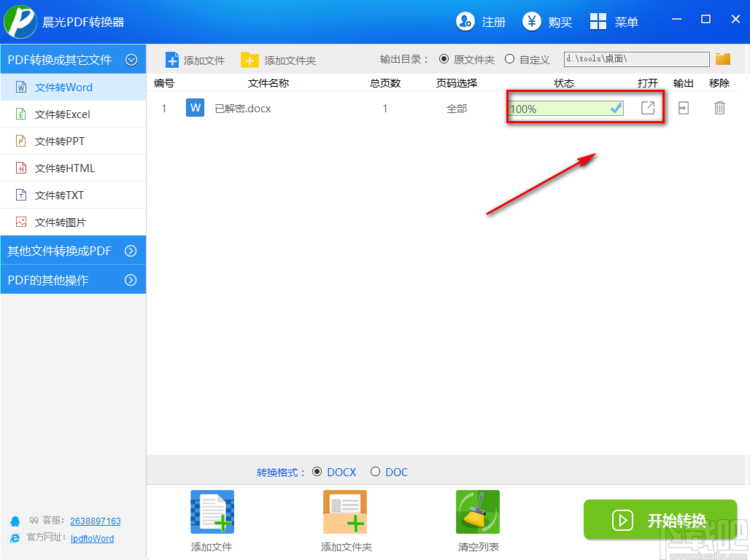
Task: Open the lpdftoWord official website link
Action: 91,538
